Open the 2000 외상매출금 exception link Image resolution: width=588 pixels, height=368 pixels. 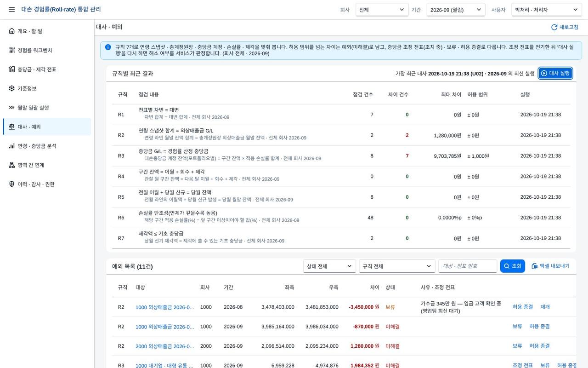click(165, 346)
